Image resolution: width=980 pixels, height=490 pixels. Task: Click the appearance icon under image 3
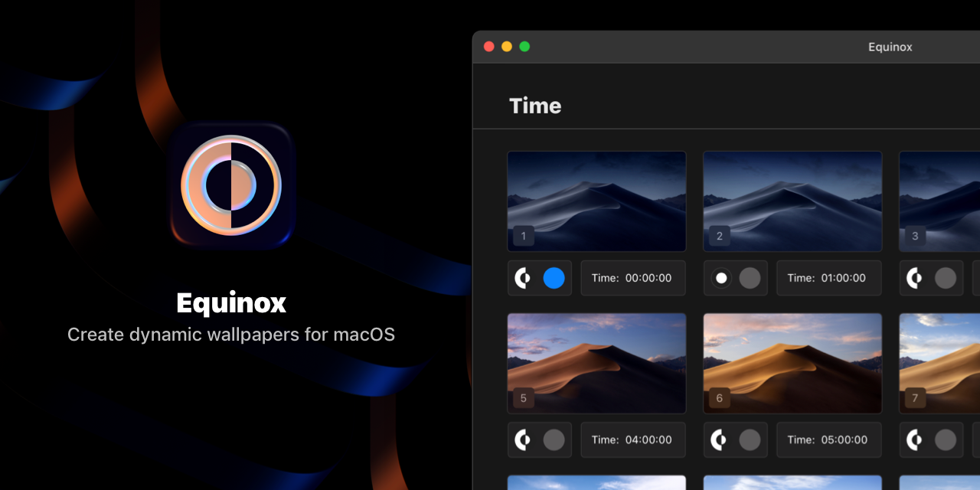(x=915, y=278)
